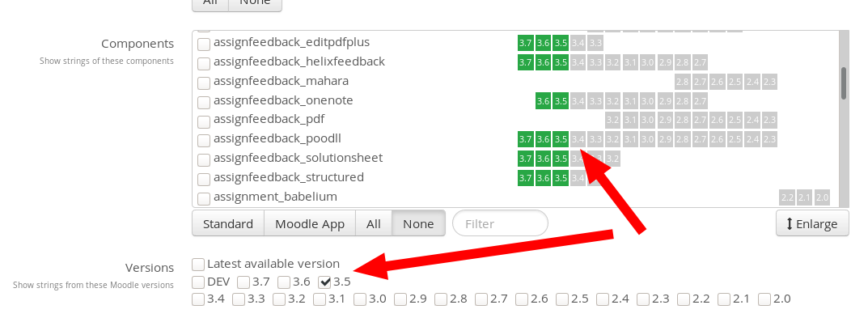Click green 3.7 badge for assignfeedback_editpdfplus
868x318 pixels.
pyautogui.click(x=525, y=43)
